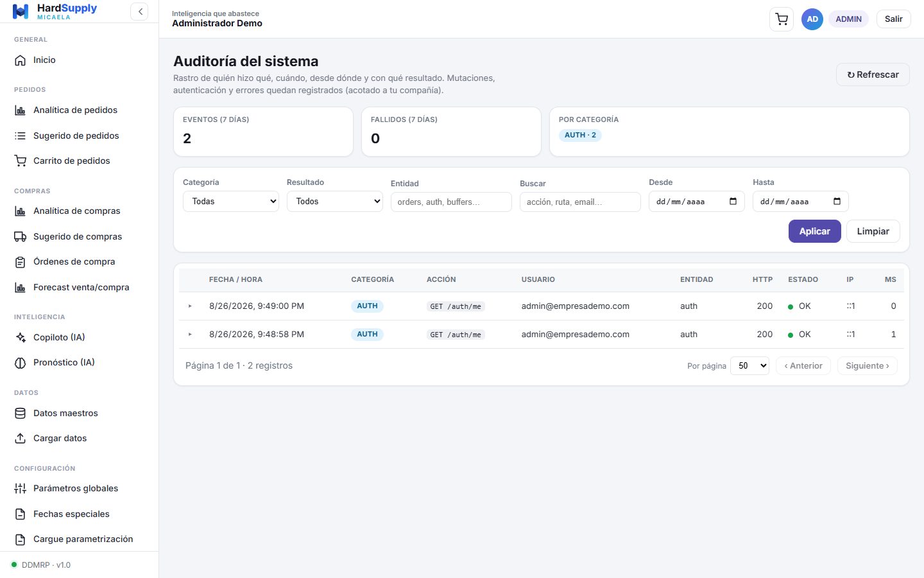924x578 pixels.
Task: Open Cargar datos menu item
Action: 80,438
